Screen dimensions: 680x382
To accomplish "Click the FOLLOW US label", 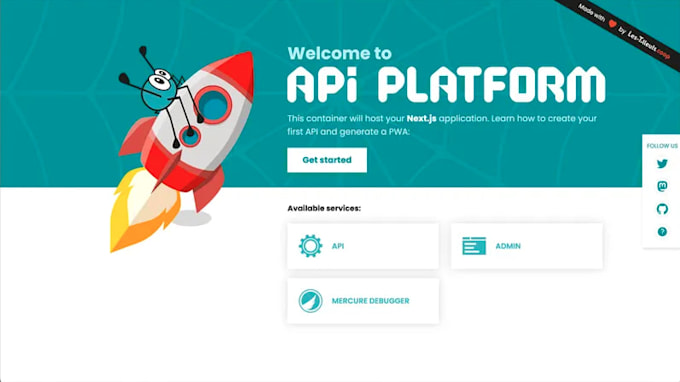I will tap(662, 146).
